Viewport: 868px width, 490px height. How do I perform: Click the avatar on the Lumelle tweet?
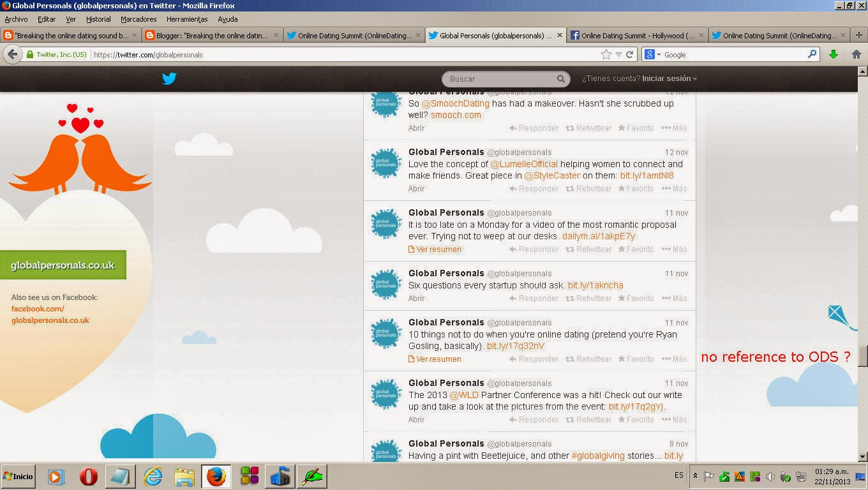pyautogui.click(x=385, y=165)
